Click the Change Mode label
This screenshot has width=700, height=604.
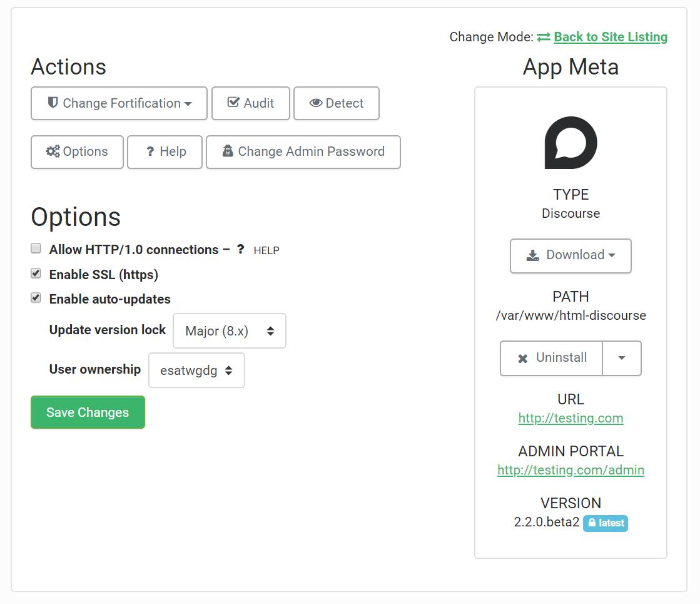[492, 37]
